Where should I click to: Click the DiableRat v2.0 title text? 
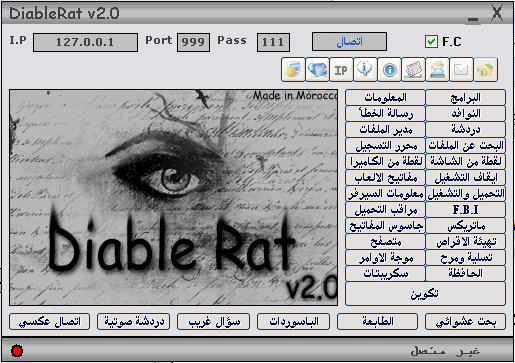[x=64, y=14]
